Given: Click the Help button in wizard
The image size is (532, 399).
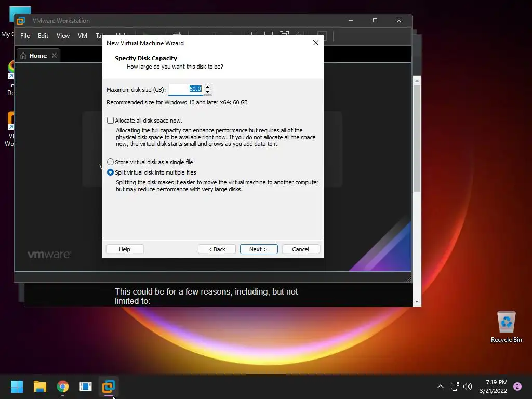Looking at the screenshot, I should (125, 249).
